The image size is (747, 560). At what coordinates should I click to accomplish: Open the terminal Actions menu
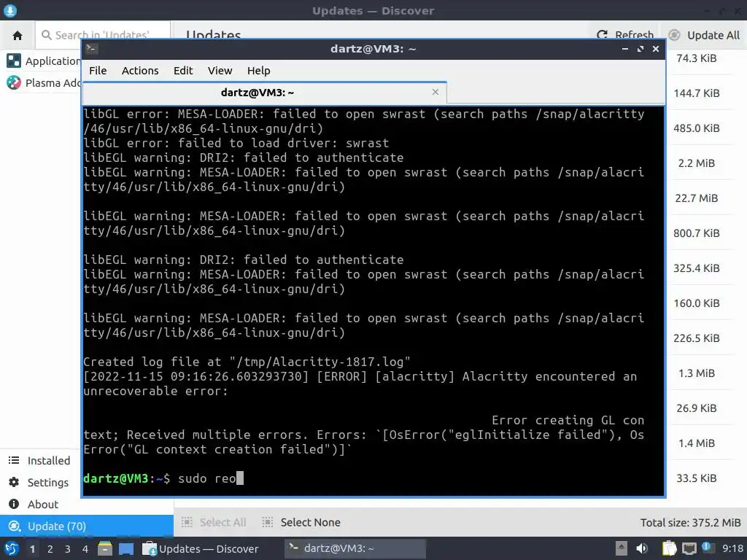point(140,71)
